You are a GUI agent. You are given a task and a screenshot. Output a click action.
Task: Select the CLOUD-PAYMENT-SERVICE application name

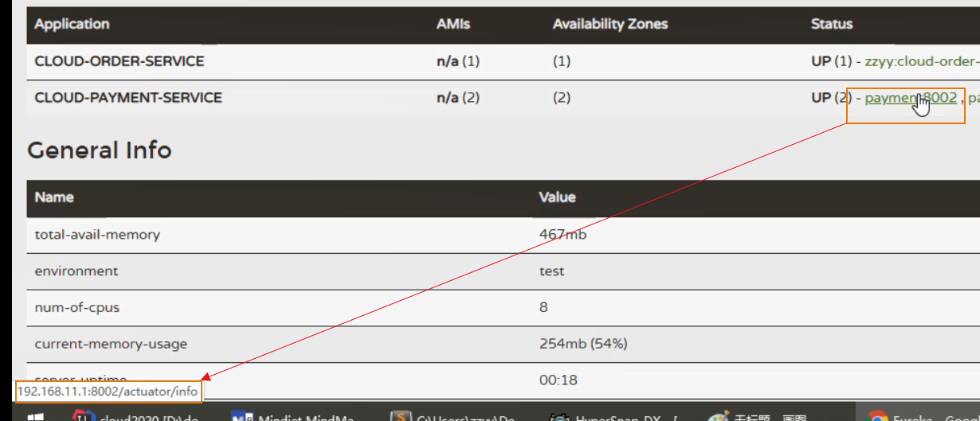[x=128, y=98]
